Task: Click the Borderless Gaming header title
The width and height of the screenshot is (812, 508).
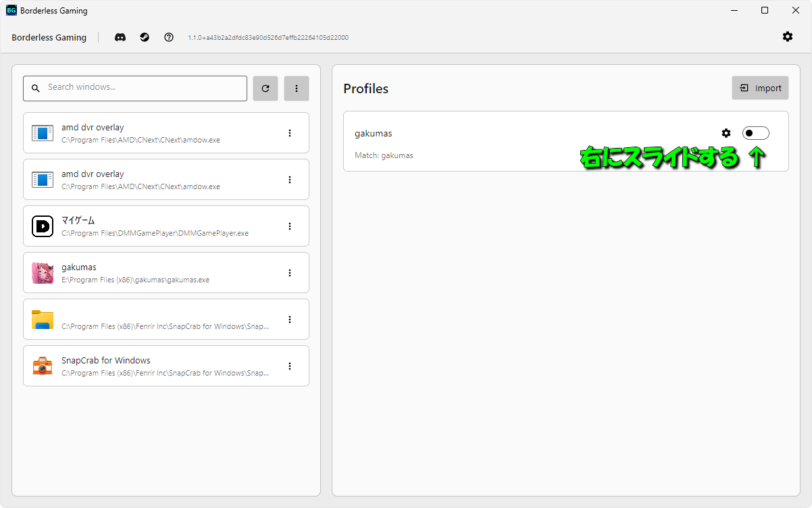Action: click(x=49, y=38)
